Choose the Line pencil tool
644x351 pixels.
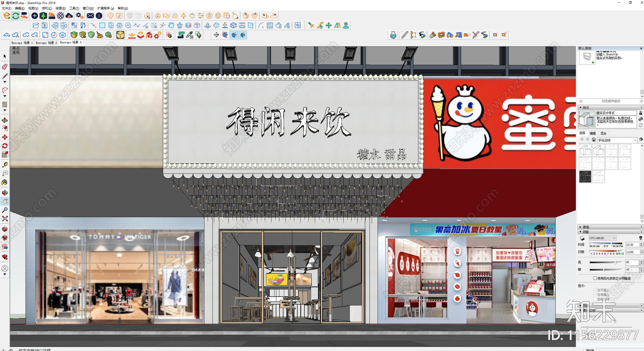(x=5, y=76)
